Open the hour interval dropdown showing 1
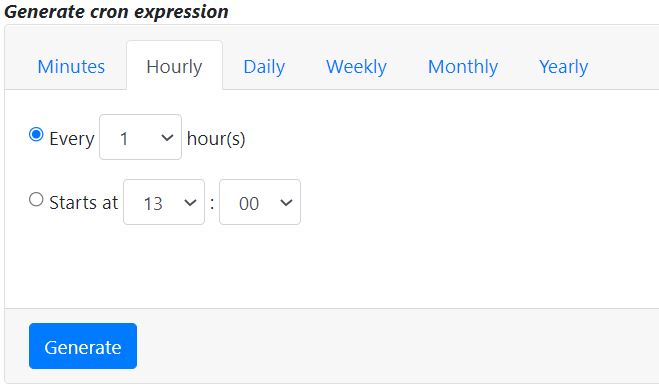This screenshot has width=659, height=392. (x=140, y=137)
